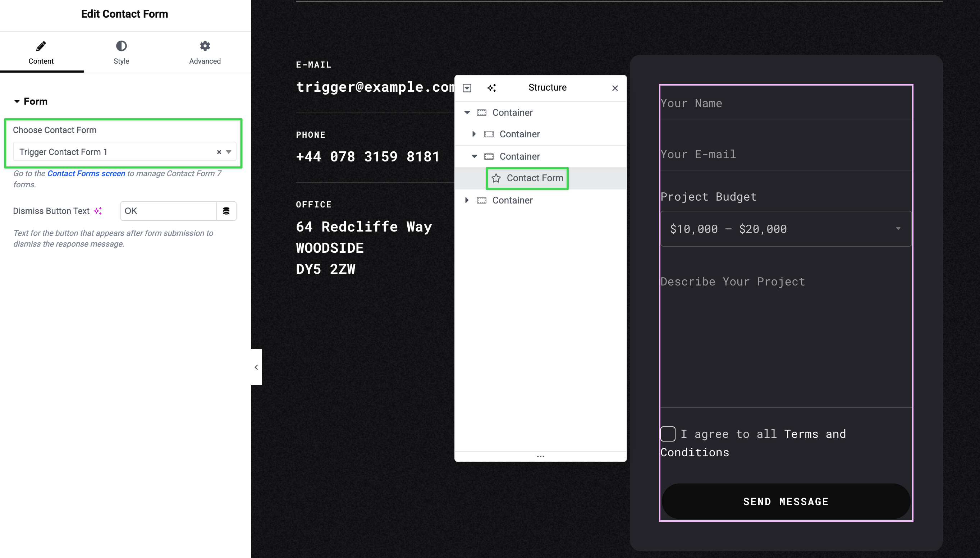Switch to the Advanced tab
The height and width of the screenshot is (558, 980).
pos(205,52)
